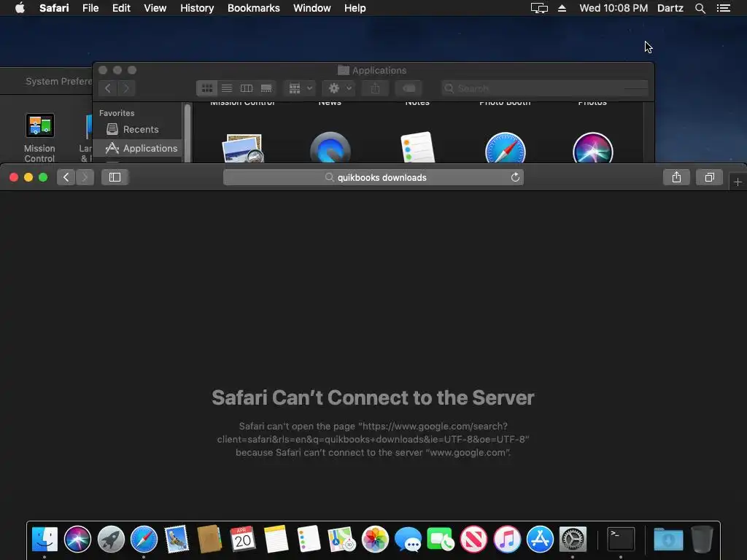This screenshot has height=560, width=747.
Task: Open Edit menu
Action: click(x=121, y=8)
